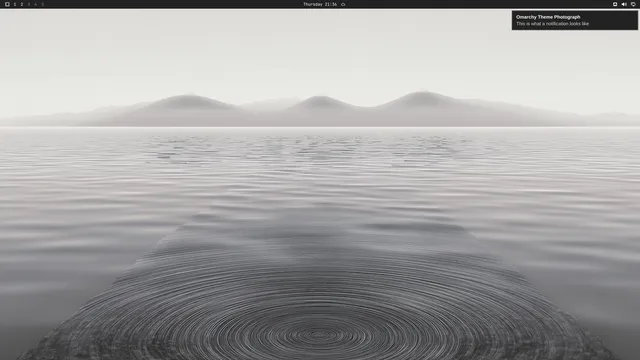Switch to workspace 2
This screenshot has width=640, height=360.
[x=22, y=4]
